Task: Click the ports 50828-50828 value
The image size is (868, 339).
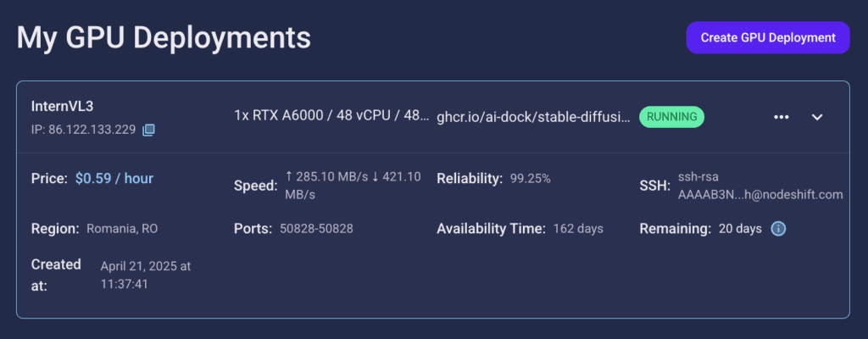Action: (x=316, y=229)
